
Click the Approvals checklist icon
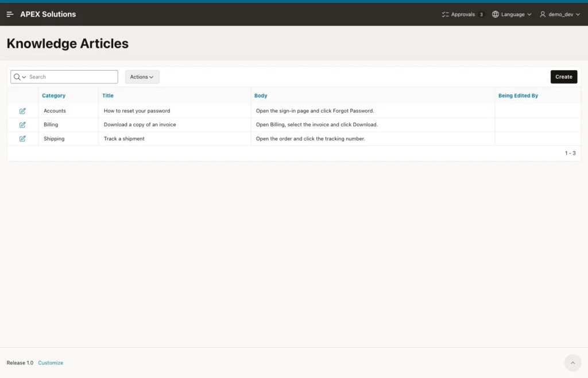pyautogui.click(x=445, y=14)
